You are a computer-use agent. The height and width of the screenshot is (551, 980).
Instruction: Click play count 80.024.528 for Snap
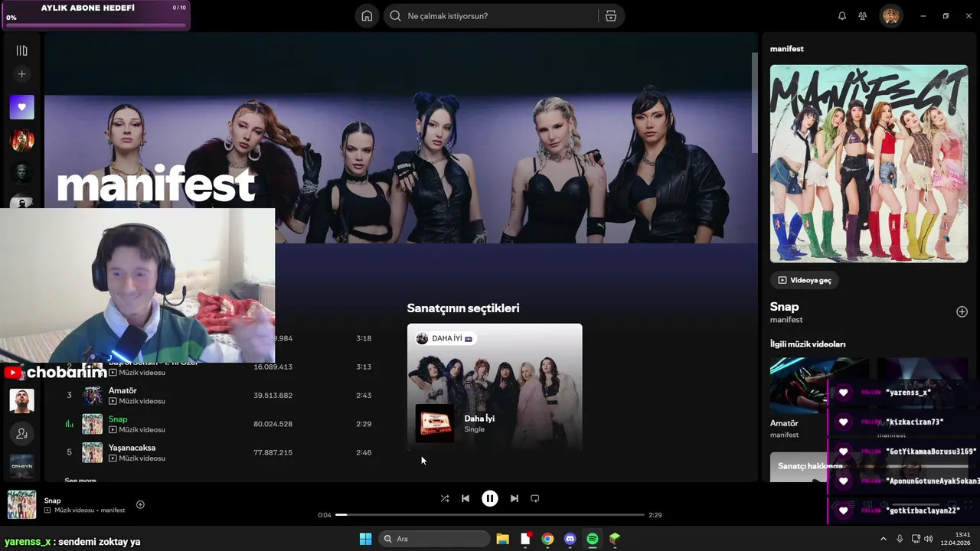[x=273, y=424]
